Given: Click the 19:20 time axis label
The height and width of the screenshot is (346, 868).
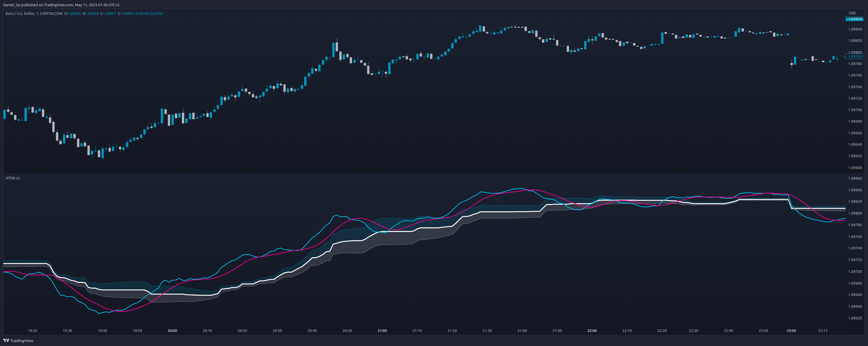Looking at the screenshot, I should pos(32,331).
